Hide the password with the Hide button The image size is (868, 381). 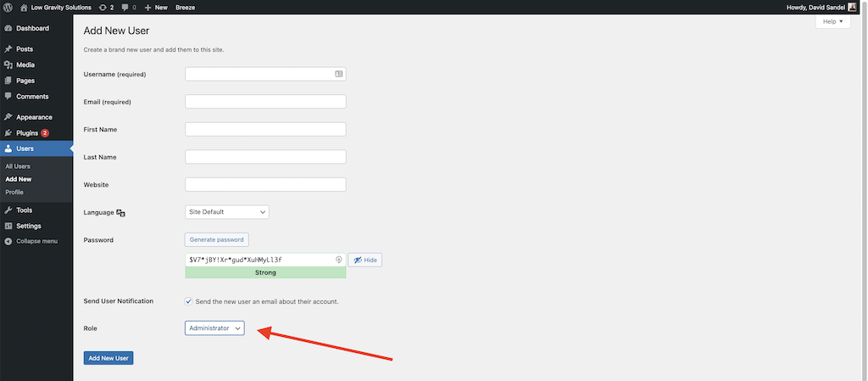(364, 260)
